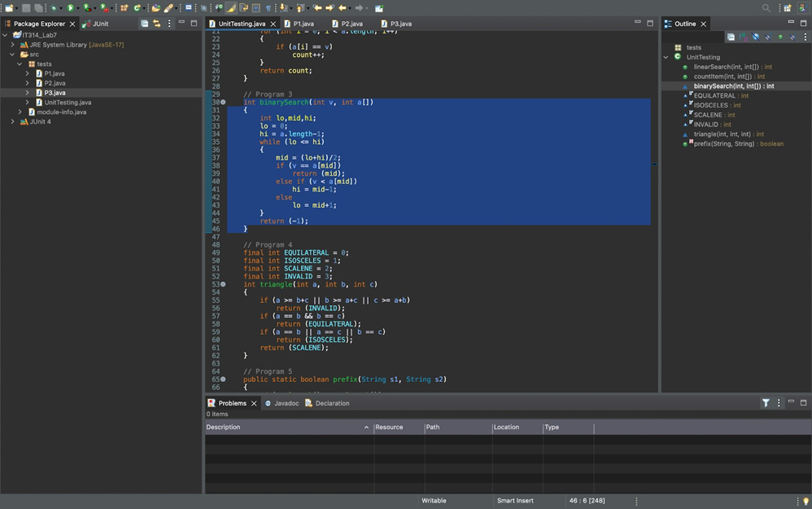
Task: Start debugging with the bug icon
Action: pyautogui.click(x=54, y=8)
